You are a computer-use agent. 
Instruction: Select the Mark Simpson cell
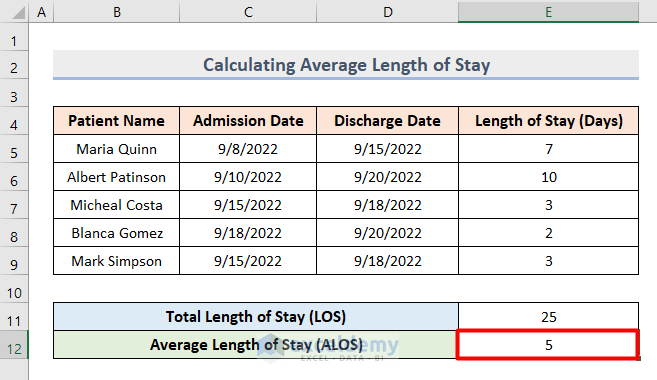[116, 261]
